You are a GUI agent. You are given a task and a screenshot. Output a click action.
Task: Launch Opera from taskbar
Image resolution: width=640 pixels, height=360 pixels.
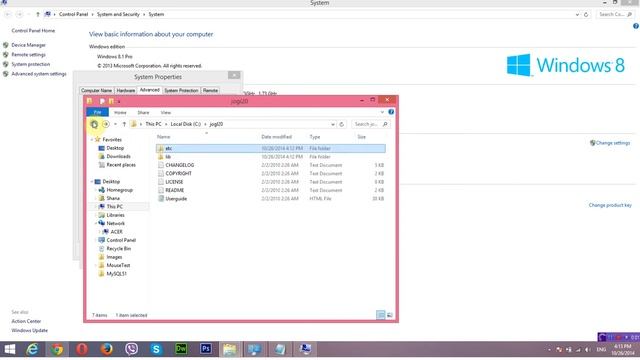(82, 349)
